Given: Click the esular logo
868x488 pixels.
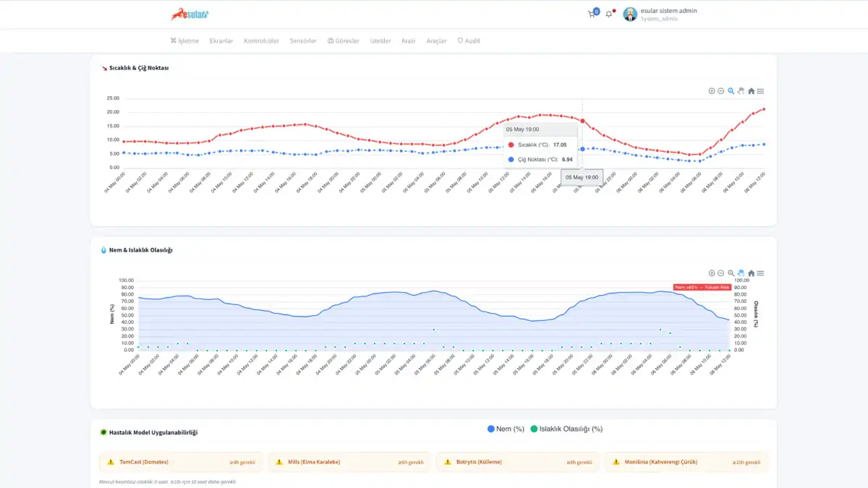Looking at the screenshot, I should tap(190, 14).
